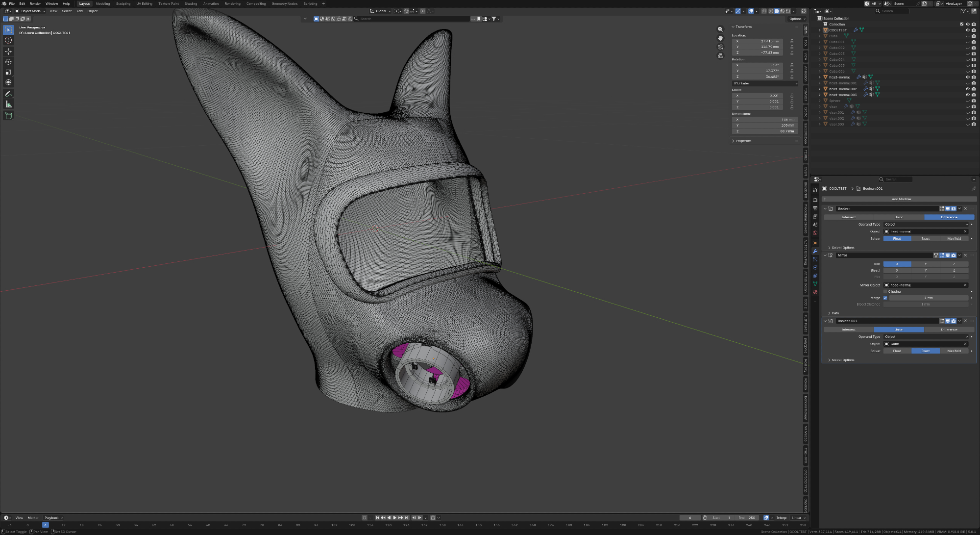Hide the COOLTEST object in outliner
This screenshot has width=980, height=535.
tap(967, 30)
